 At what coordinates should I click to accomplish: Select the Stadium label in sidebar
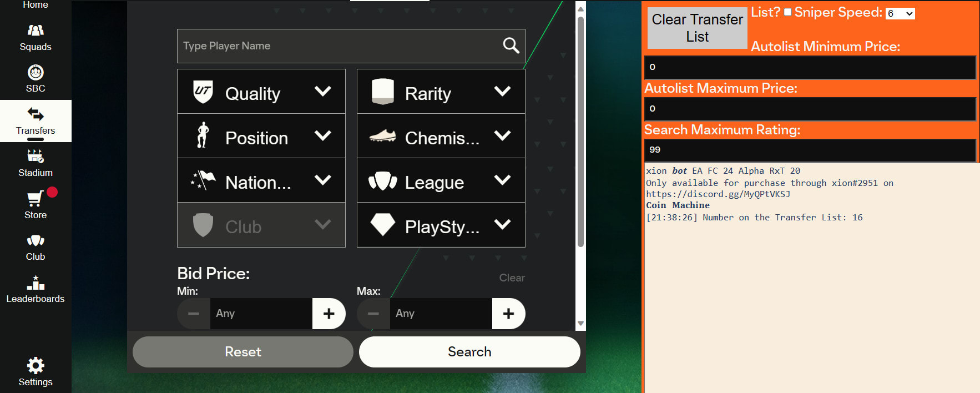coord(36,173)
